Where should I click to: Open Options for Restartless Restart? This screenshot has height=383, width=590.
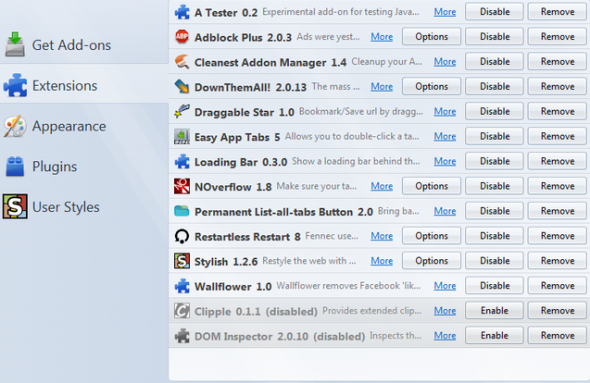tap(432, 236)
